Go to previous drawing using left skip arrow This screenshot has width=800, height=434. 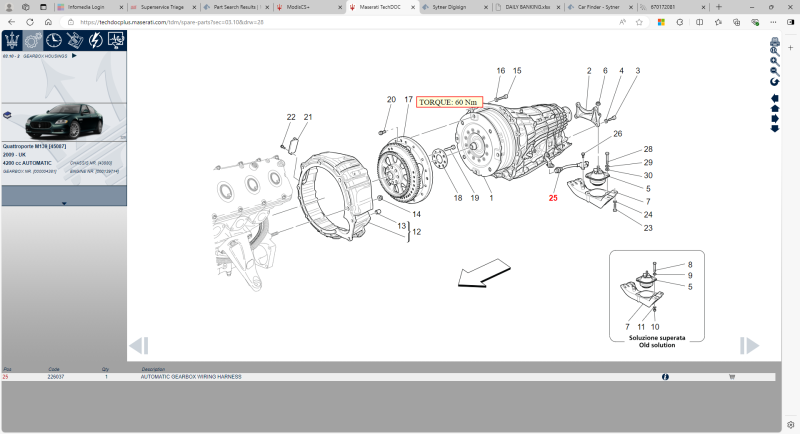(x=139, y=346)
